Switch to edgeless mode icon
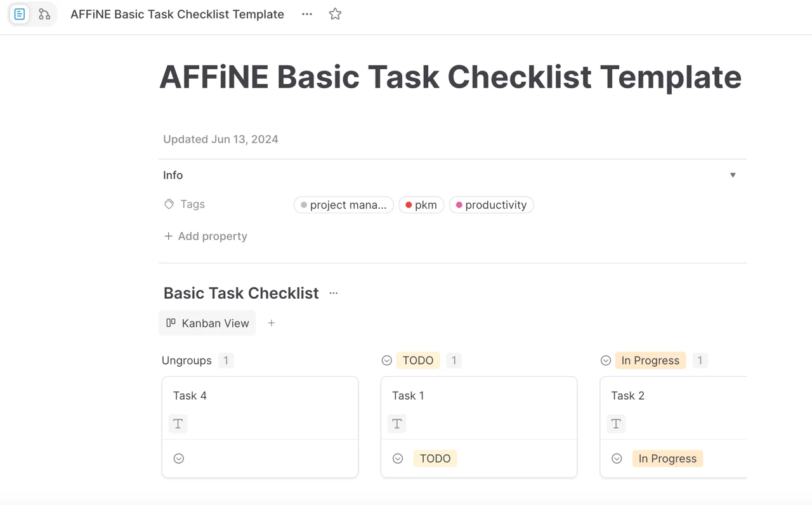The width and height of the screenshot is (812, 505). click(44, 14)
